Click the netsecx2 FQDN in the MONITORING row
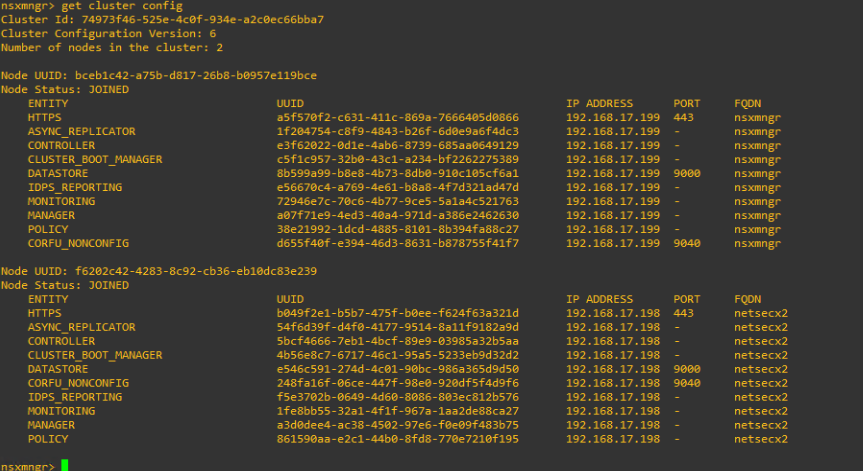The width and height of the screenshot is (863, 471). point(760,411)
